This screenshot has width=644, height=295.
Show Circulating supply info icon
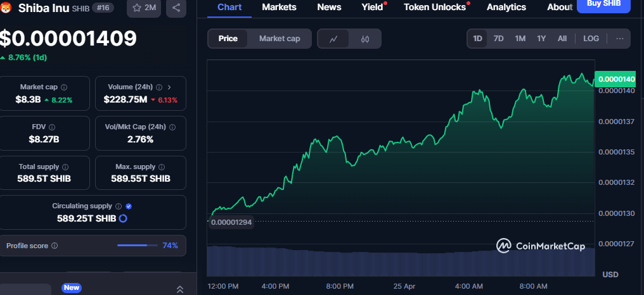(x=119, y=206)
